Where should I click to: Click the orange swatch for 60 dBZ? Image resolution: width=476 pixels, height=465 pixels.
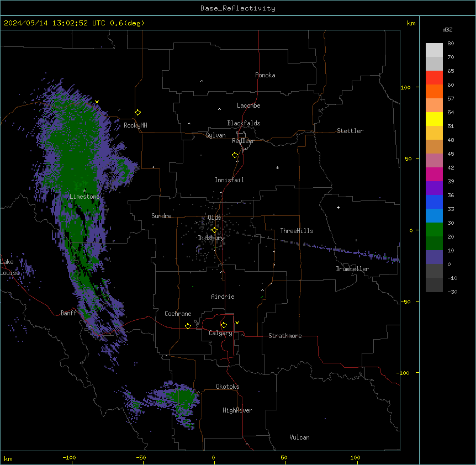click(x=434, y=91)
